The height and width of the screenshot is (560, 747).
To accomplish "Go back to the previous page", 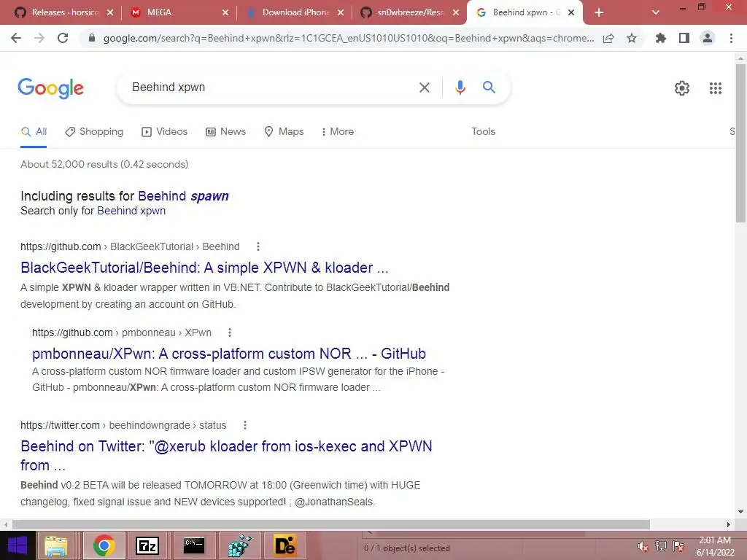I will click(x=16, y=38).
